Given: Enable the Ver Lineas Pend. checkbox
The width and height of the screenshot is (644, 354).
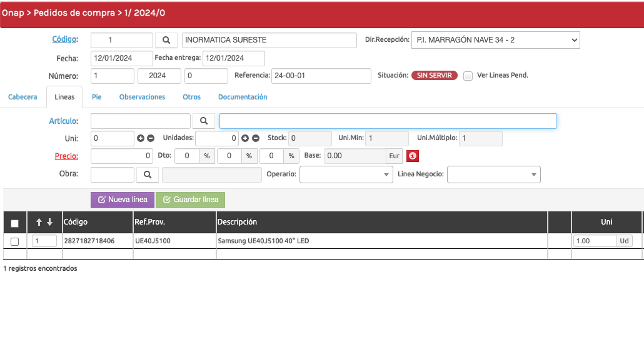Looking at the screenshot, I should (x=468, y=76).
